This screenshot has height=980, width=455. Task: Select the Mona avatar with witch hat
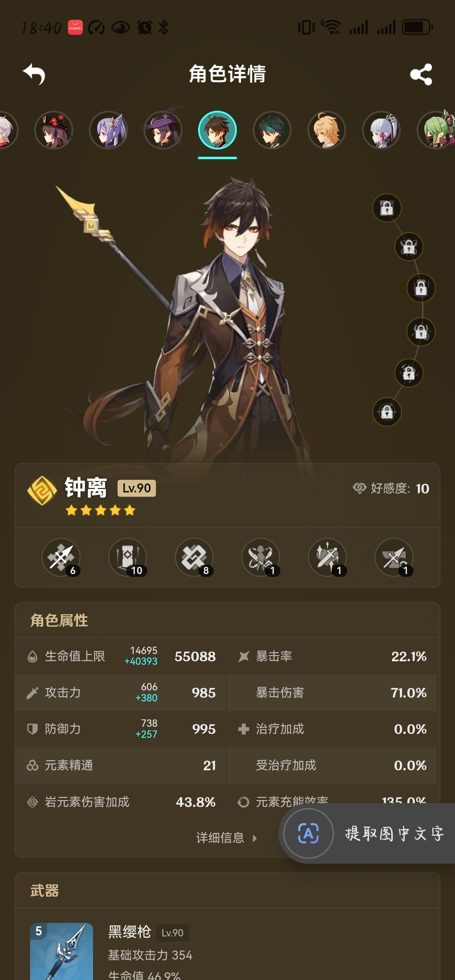click(164, 130)
